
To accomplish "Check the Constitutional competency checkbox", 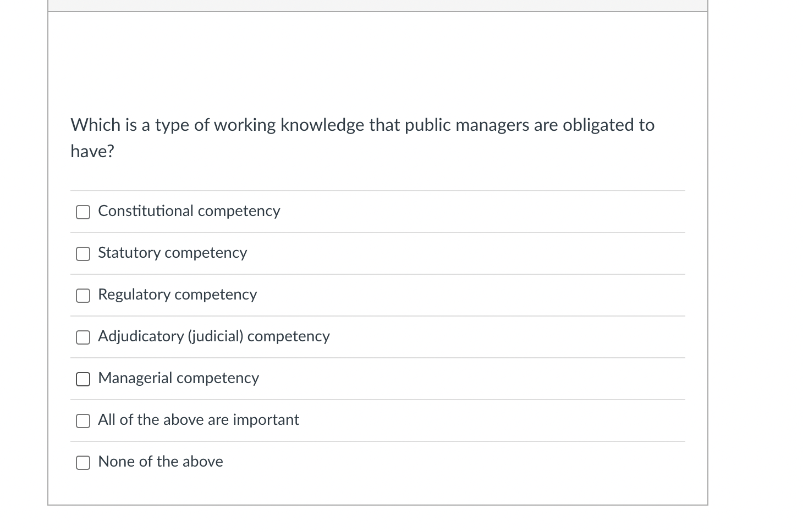I will point(82,212).
